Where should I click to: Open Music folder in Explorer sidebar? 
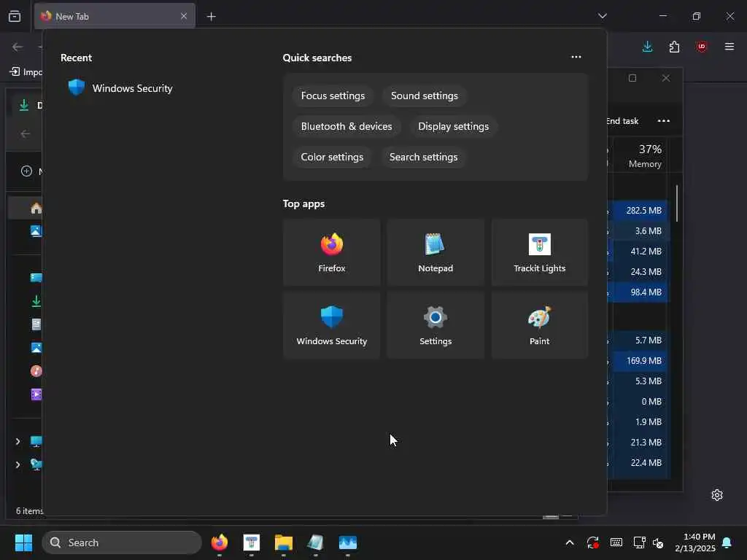click(x=36, y=371)
